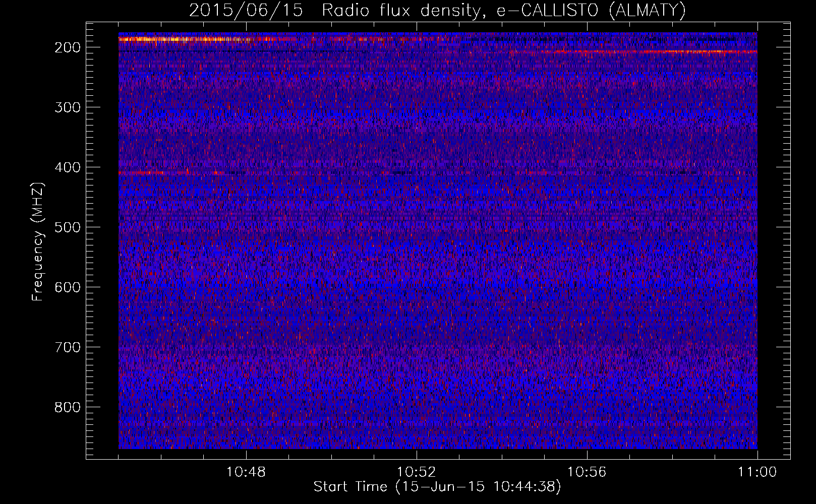This screenshot has height=504, width=816.
Task: Select the 11:00 time tick label
Action: 757,472
